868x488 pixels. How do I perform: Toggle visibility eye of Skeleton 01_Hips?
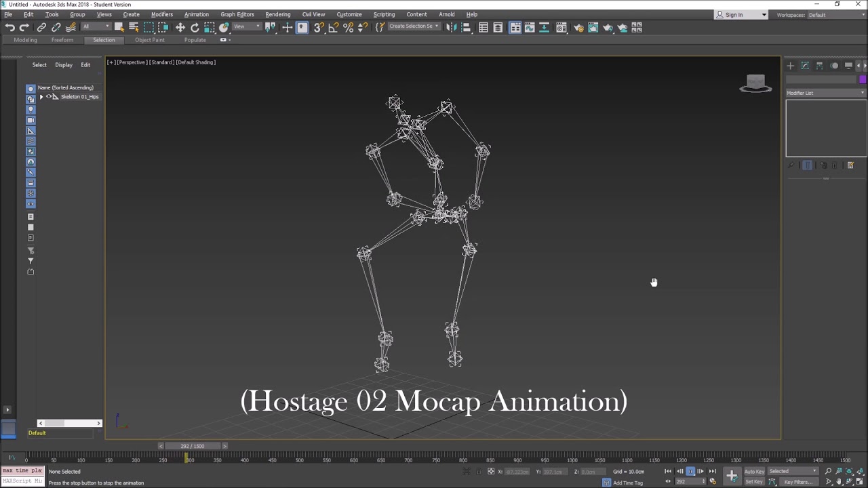(49, 97)
